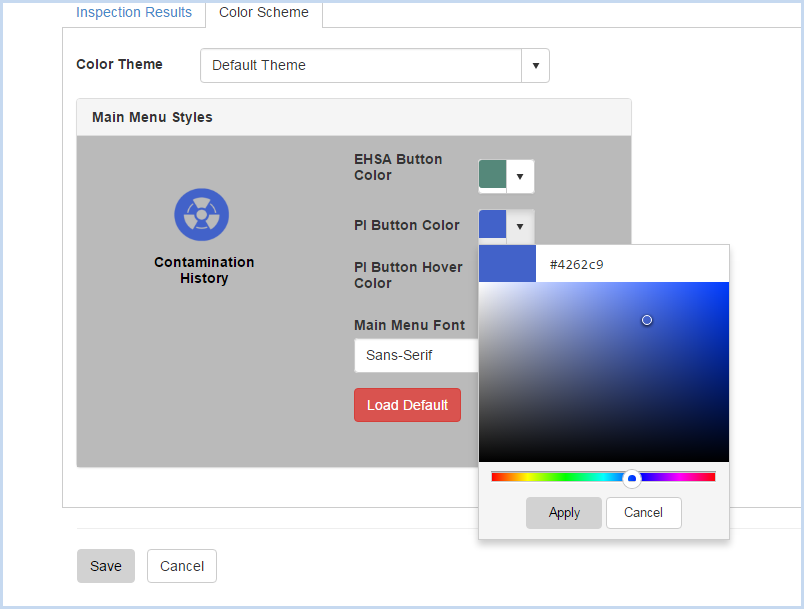Open the Main Menu Font Sans-Serif dropdown
804x609 pixels.
point(416,355)
